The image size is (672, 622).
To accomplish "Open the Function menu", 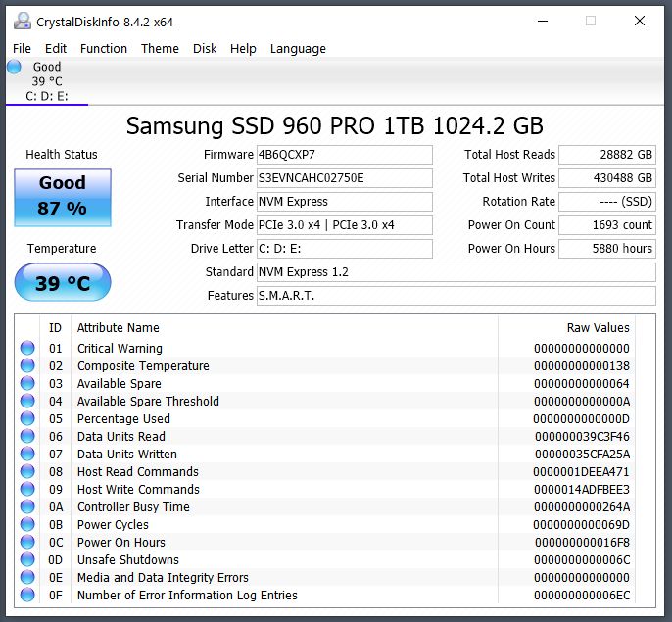I will coord(104,48).
